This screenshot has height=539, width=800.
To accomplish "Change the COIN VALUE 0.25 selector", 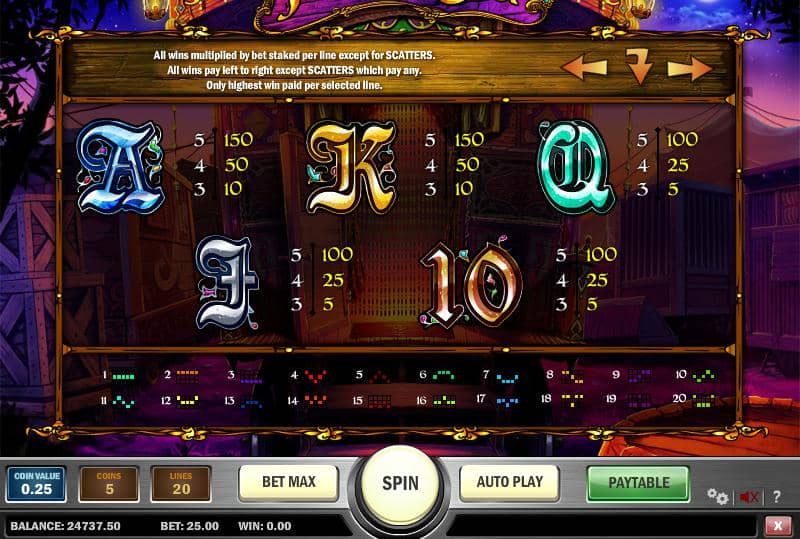I will (x=36, y=483).
